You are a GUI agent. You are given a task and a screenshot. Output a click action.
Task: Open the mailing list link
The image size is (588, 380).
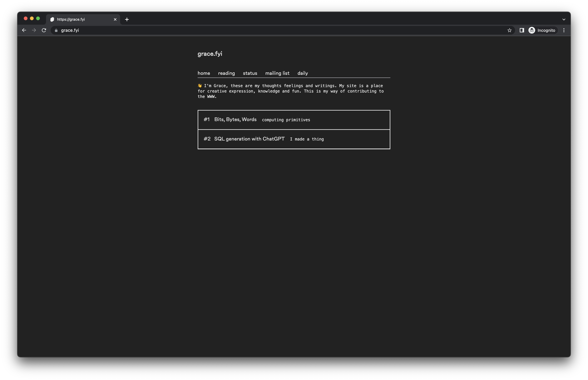[277, 73]
